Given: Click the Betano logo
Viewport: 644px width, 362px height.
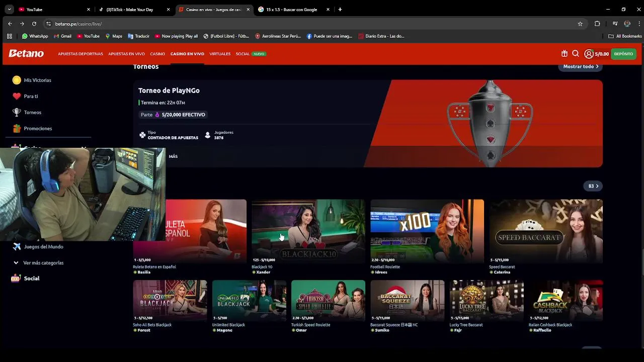Looking at the screenshot, I should click(26, 54).
